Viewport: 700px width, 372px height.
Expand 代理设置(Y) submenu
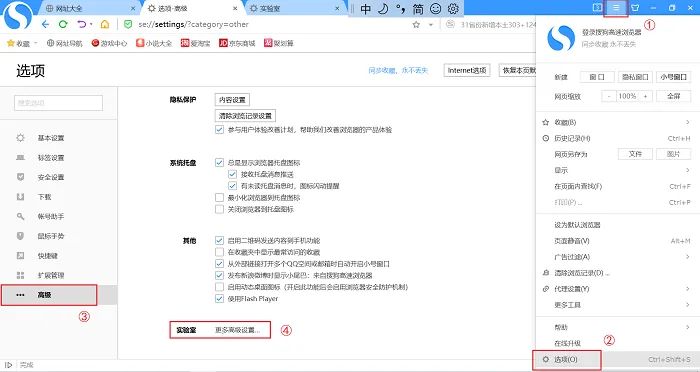pyautogui.click(x=688, y=288)
